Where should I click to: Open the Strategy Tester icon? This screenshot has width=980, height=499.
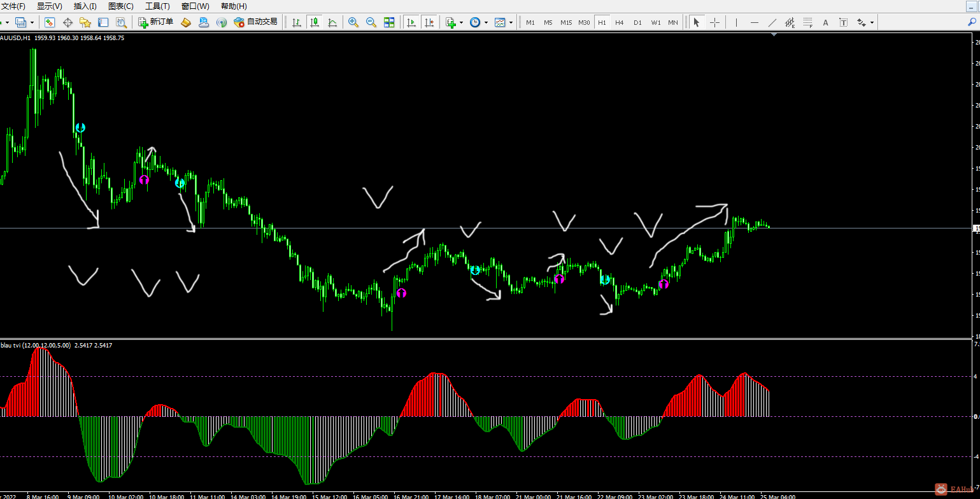coord(121,22)
